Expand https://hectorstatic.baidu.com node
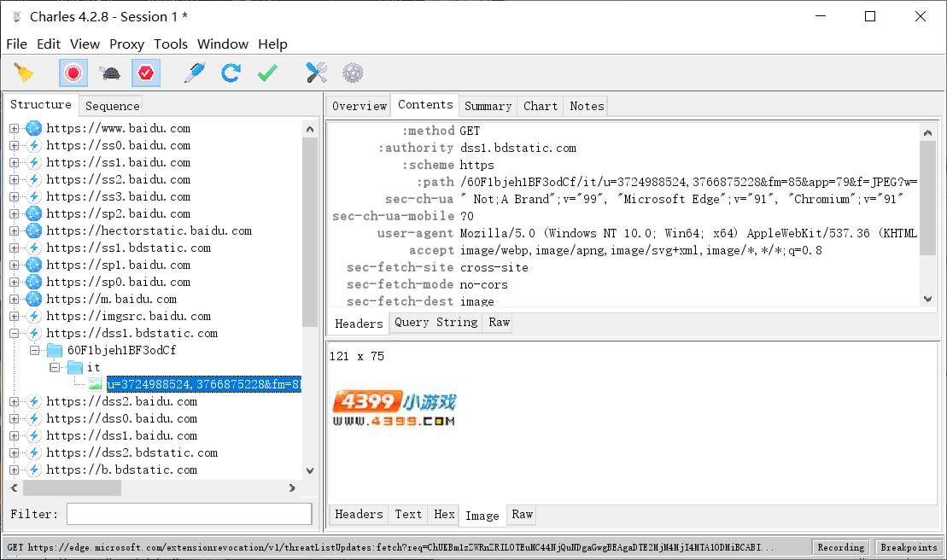This screenshot has width=947, height=560. 14,231
